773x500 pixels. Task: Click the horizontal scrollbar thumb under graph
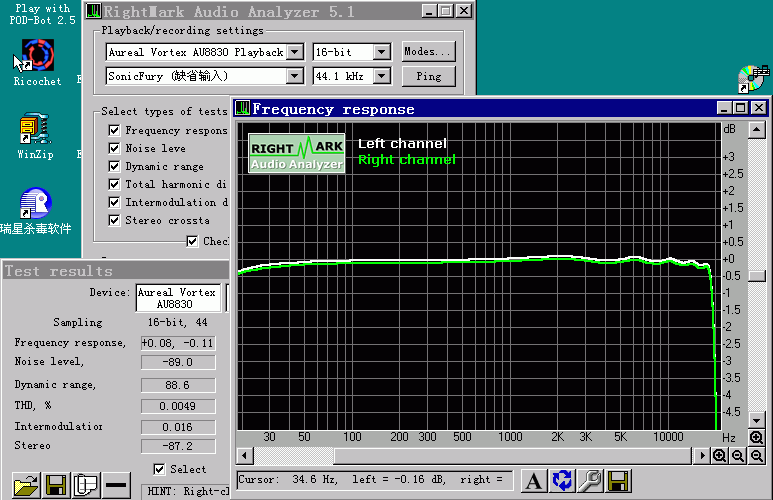(x=513, y=456)
